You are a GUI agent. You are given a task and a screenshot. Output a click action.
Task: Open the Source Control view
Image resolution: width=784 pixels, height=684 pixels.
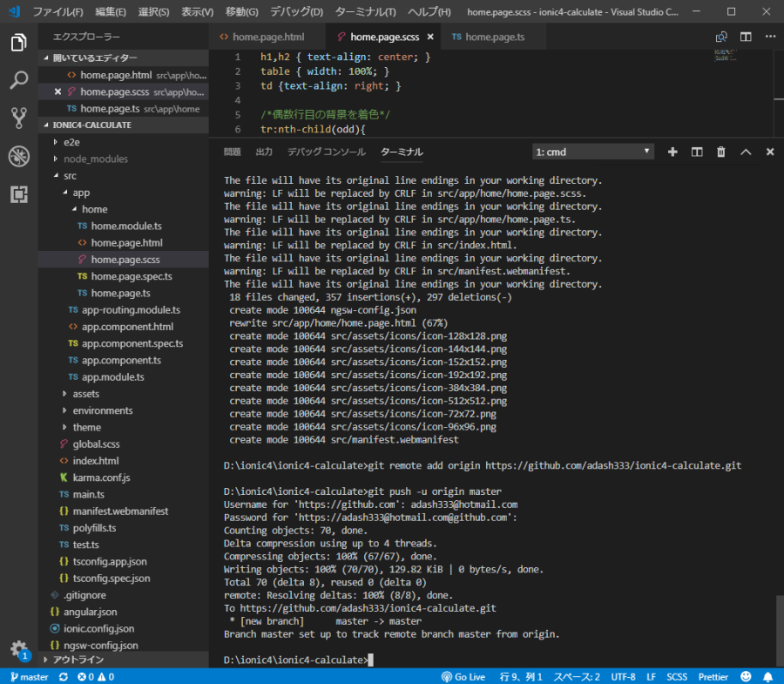tap(18, 119)
